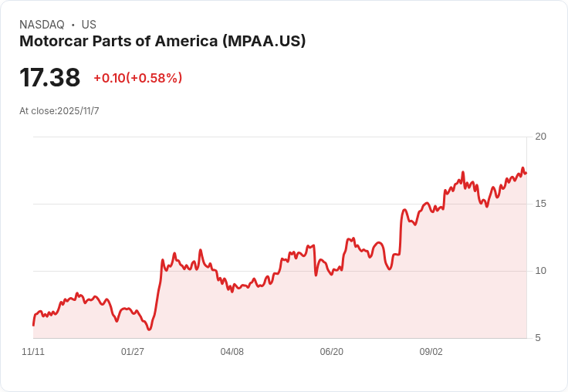The height and width of the screenshot is (392, 568).
Task: Click the rightmost end of the price line
Action: pyautogui.click(x=526, y=173)
